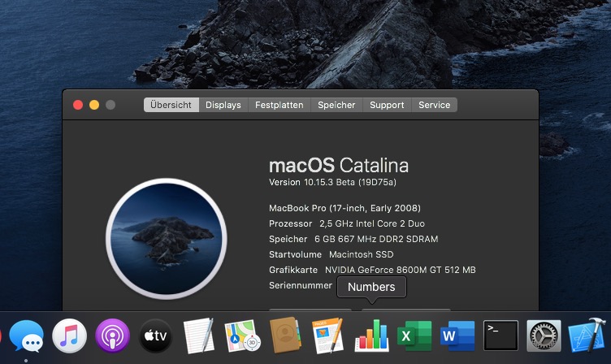
Task: Click the Grafikkarte NVIDIA GeForce line
Action: (x=372, y=270)
